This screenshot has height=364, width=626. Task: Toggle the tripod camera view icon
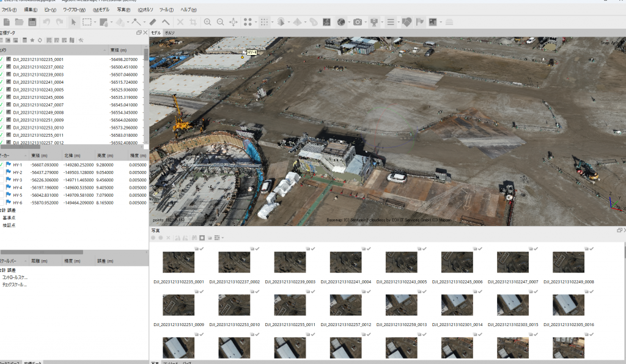(374, 23)
